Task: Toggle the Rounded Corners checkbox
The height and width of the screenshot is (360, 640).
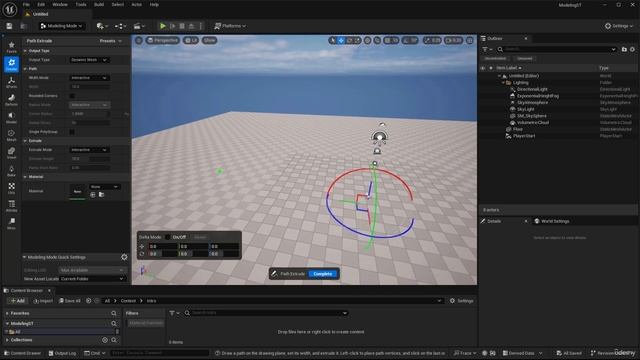Action: click(x=72, y=96)
